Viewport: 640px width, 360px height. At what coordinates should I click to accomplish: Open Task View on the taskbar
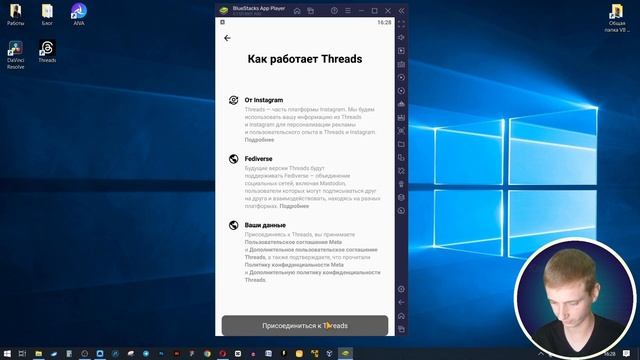click(22, 353)
